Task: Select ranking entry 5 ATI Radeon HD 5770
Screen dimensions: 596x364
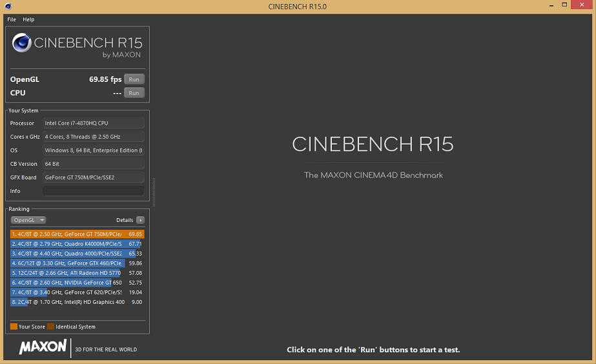Action: (x=77, y=273)
